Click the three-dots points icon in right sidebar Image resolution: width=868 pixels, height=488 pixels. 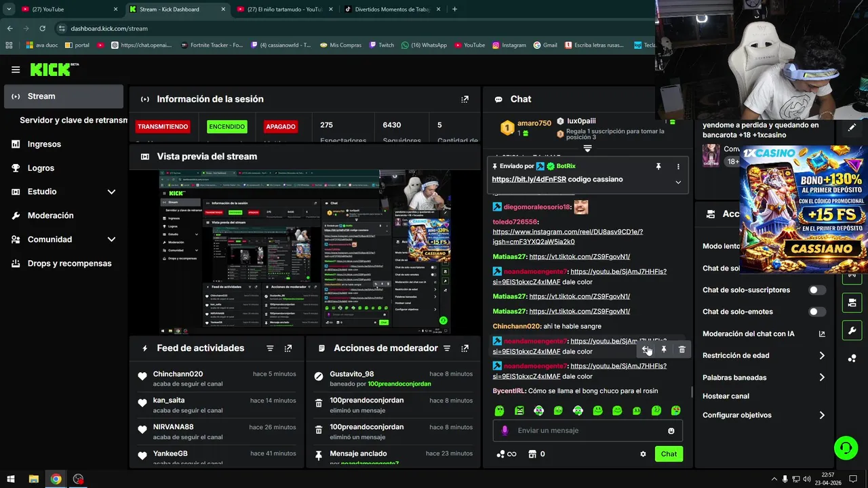tap(852, 359)
